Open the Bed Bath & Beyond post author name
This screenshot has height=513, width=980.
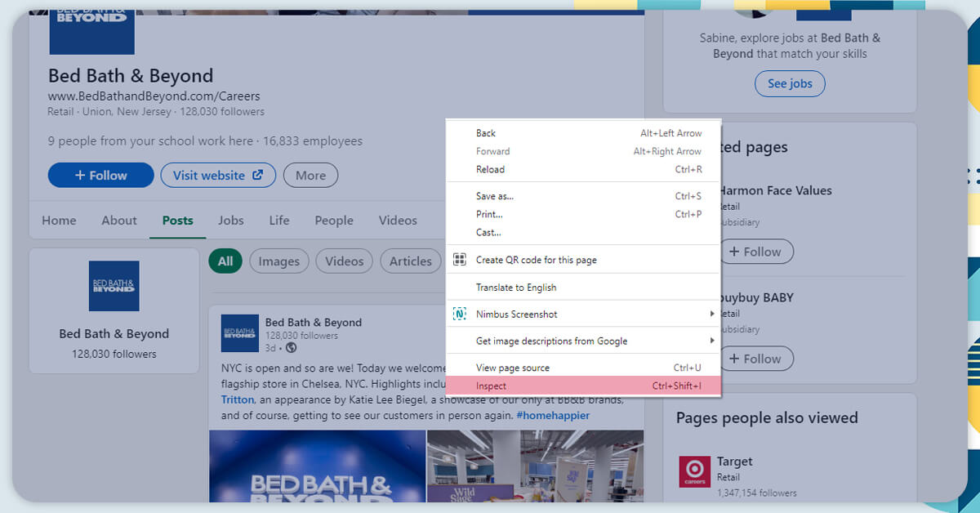point(314,322)
